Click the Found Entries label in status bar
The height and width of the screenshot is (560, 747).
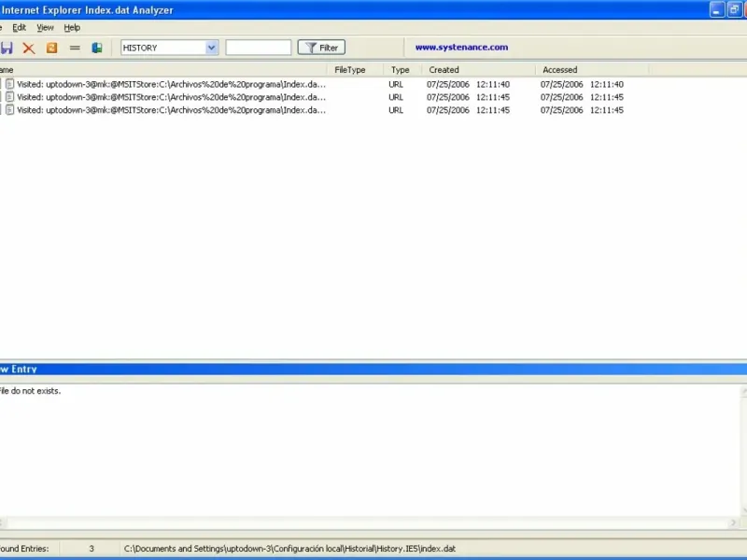pos(24,549)
